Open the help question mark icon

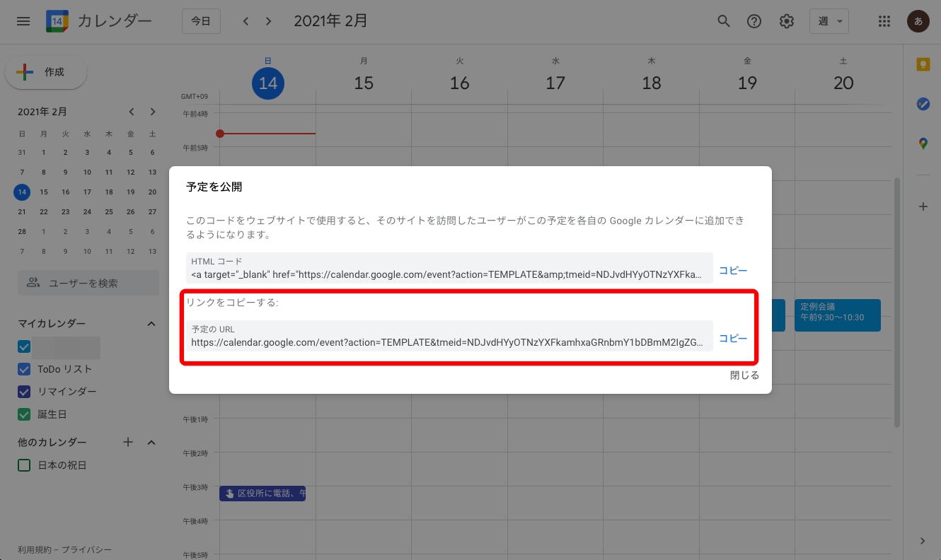754,21
